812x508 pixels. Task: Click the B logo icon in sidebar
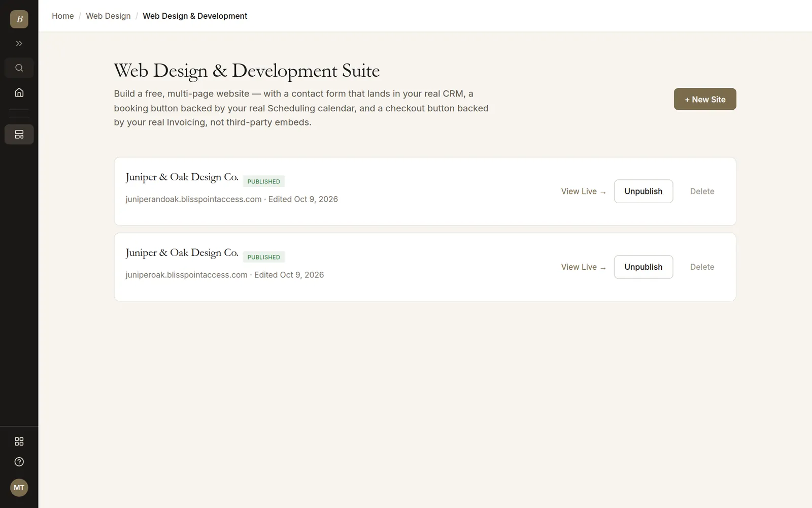[x=19, y=19]
